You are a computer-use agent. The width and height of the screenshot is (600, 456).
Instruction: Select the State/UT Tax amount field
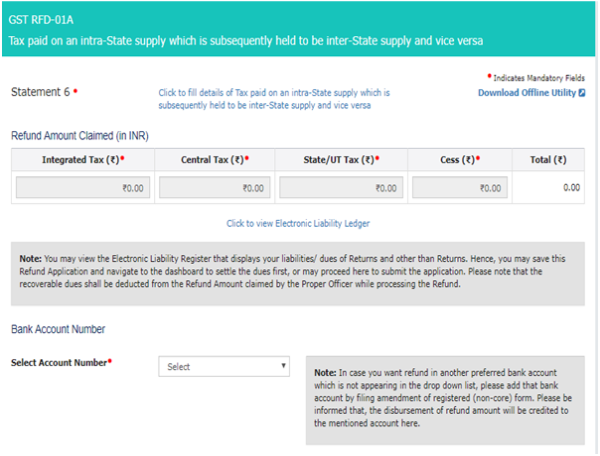click(340, 187)
